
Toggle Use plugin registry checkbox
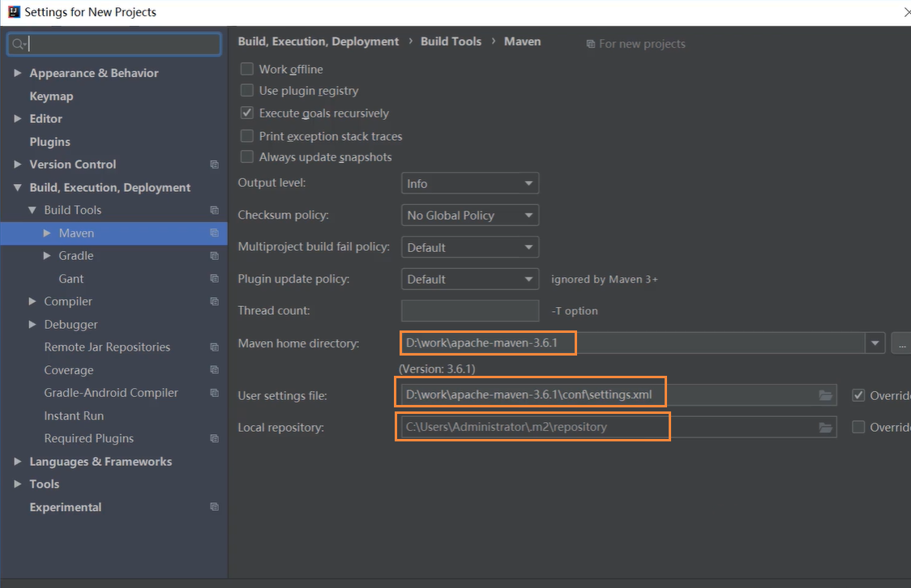[x=247, y=91]
